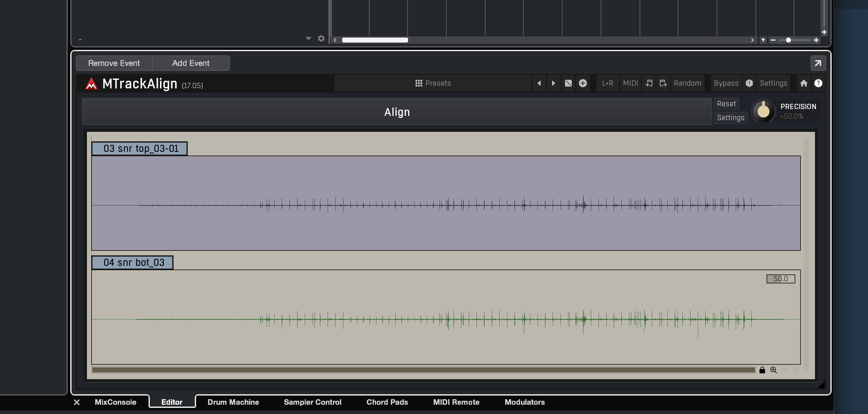Click the Presets grid icon
Screen dimensions: 868x414
tap(419, 83)
